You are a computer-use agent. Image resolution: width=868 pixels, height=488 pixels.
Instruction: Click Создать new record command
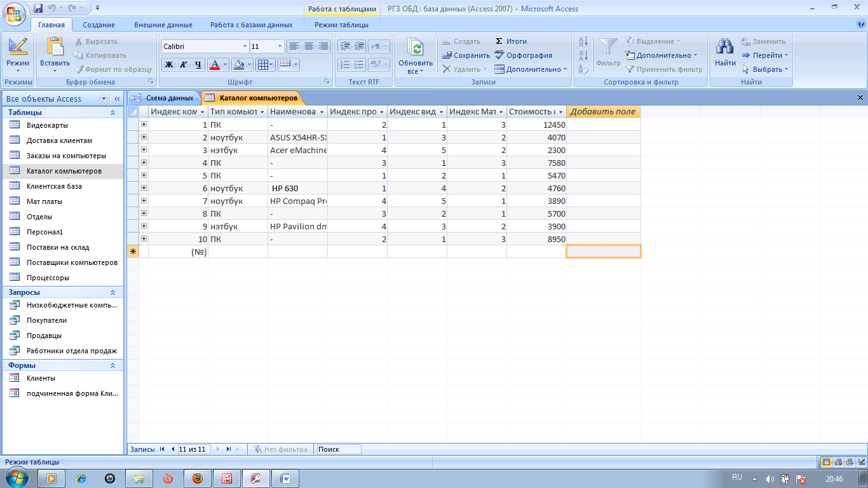coord(461,41)
